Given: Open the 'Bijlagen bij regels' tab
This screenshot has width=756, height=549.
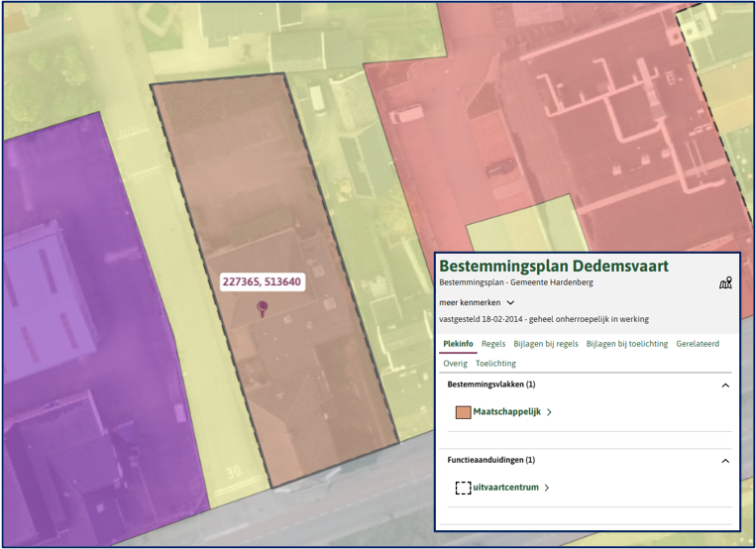Looking at the screenshot, I should click(x=546, y=344).
